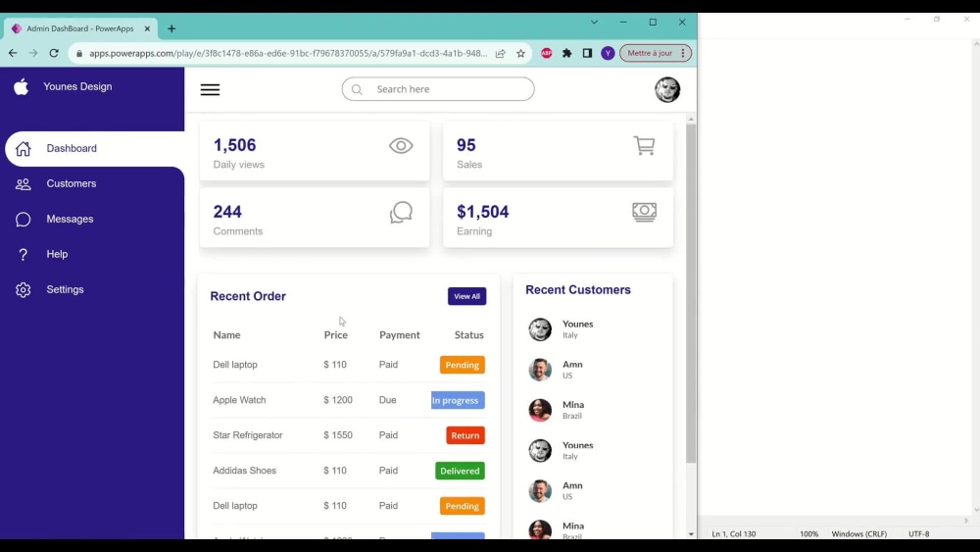Open the ABP adblock extension icon
The height and width of the screenshot is (552, 980).
click(546, 53)
